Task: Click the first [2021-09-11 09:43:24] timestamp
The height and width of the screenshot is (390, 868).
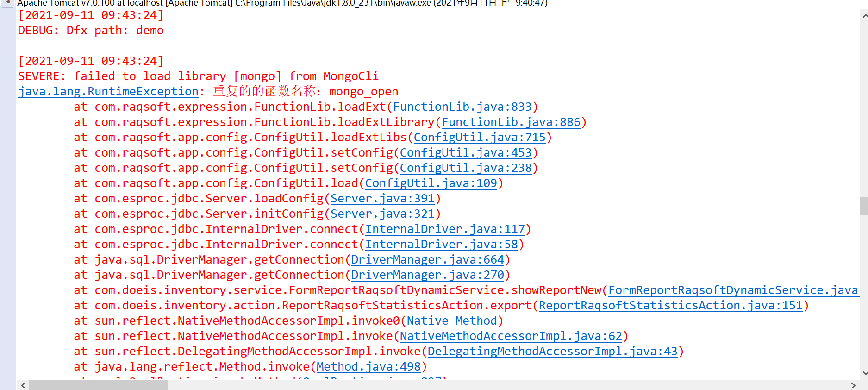Action: tap(91, 15)
